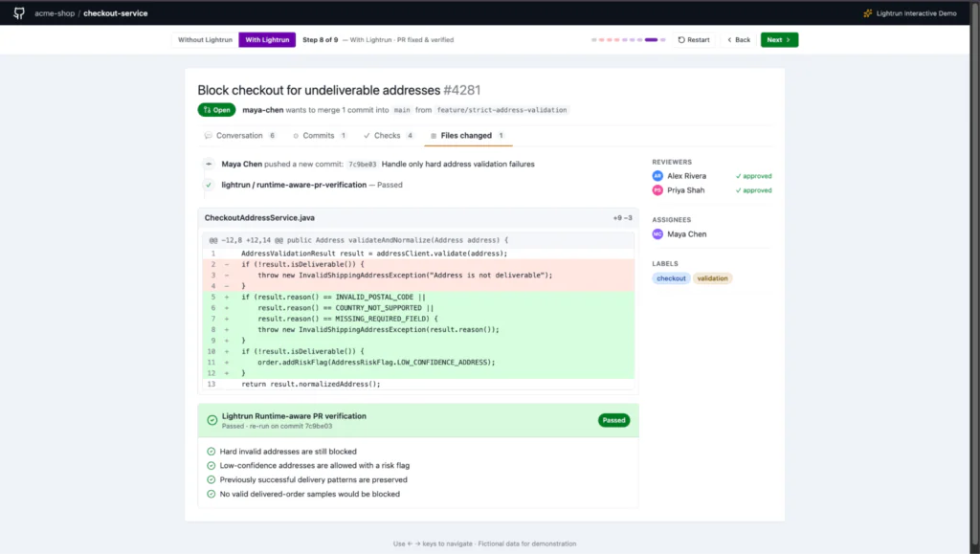
Task: Click the diff hunk header line
Action: point(418,240)
